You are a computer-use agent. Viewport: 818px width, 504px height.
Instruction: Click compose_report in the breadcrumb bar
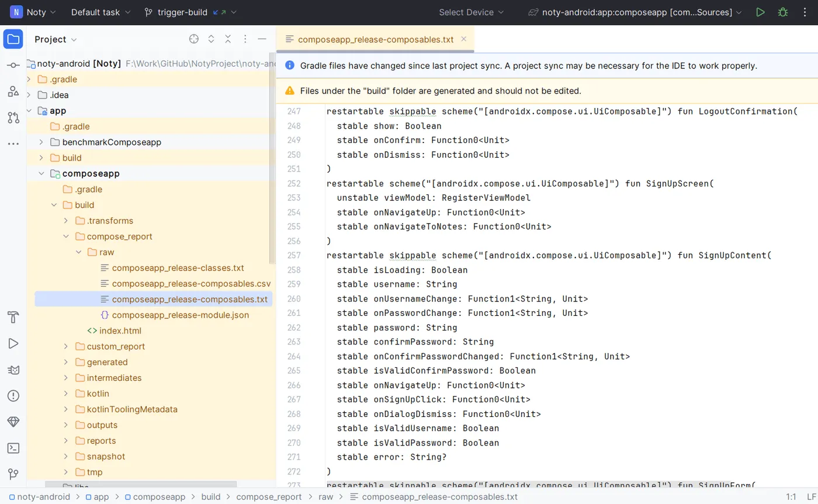point(269,497)
